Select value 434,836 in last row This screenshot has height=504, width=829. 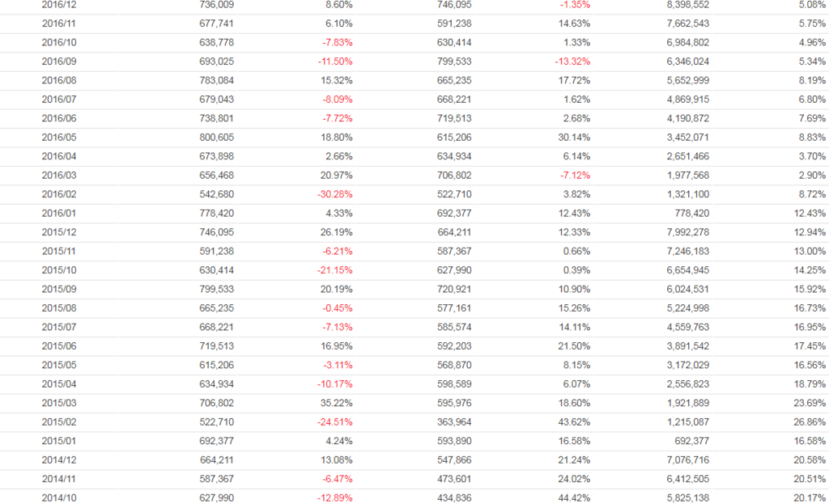pos(454,498)
